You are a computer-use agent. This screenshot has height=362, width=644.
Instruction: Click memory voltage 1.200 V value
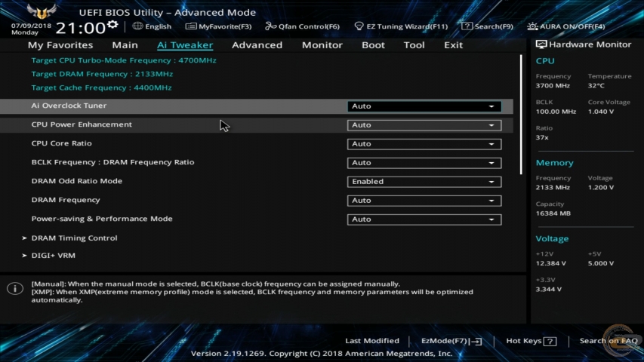pyautogui.click(x=601, y=188)
